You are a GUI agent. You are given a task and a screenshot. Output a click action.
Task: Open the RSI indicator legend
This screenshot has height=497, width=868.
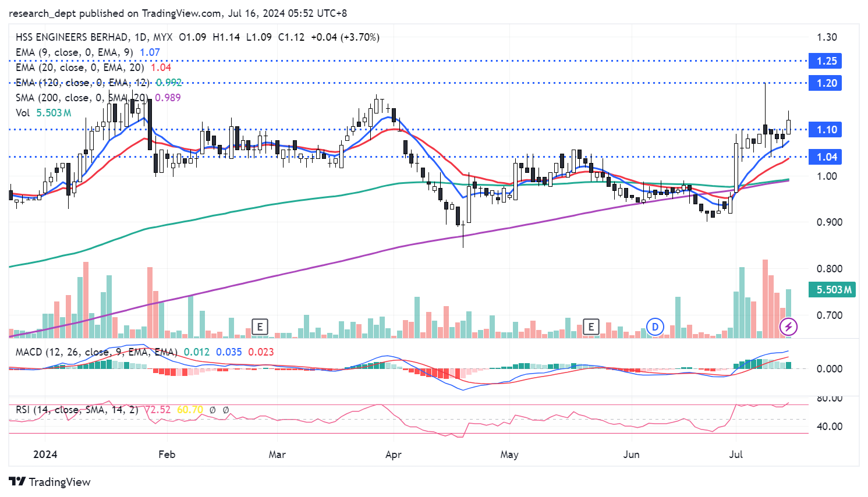coord(77,410)
